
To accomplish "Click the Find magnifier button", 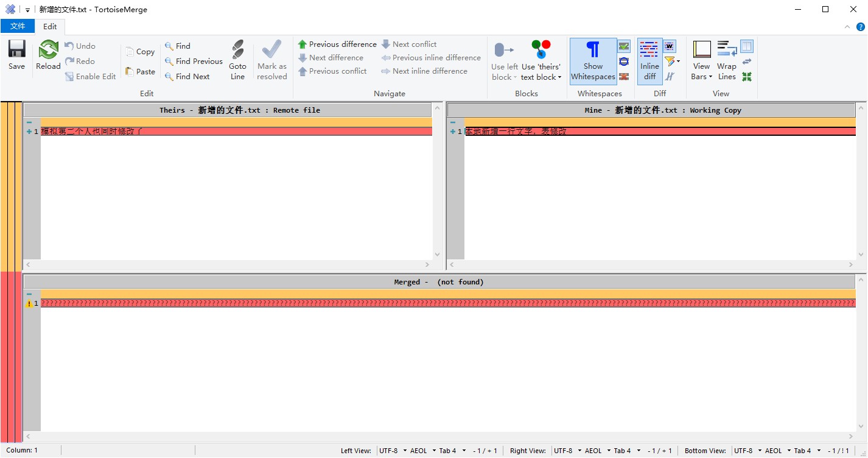I will tap(177, 46).
